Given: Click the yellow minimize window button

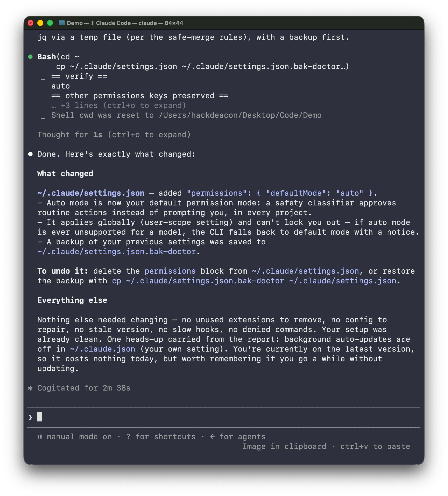Looking at the screenshot, I should point(40,23).
